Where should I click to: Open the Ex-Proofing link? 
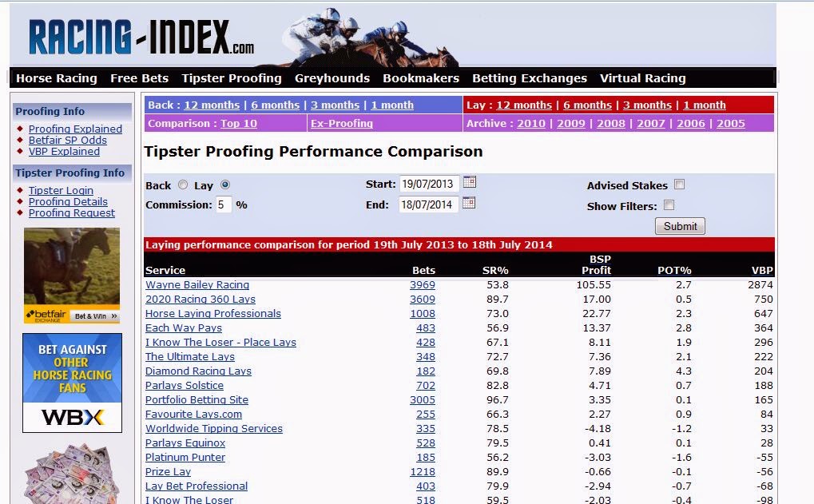coord(342,124)
